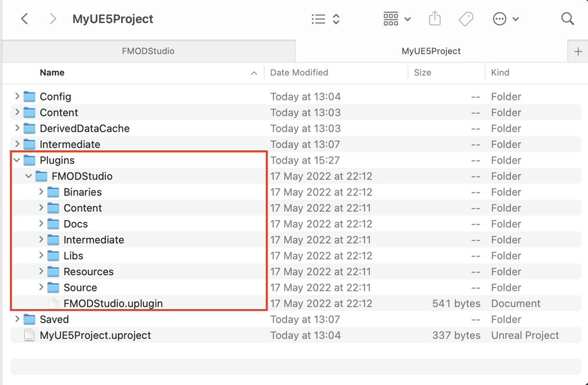Select the Source folder icon
588x385 pixels.
pos(54,287)
